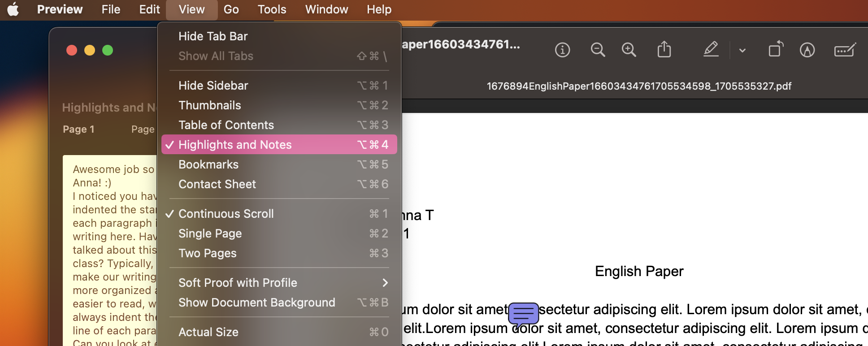Open the Window menu
The width and height of the screenshot is (868, 346).
326,9
